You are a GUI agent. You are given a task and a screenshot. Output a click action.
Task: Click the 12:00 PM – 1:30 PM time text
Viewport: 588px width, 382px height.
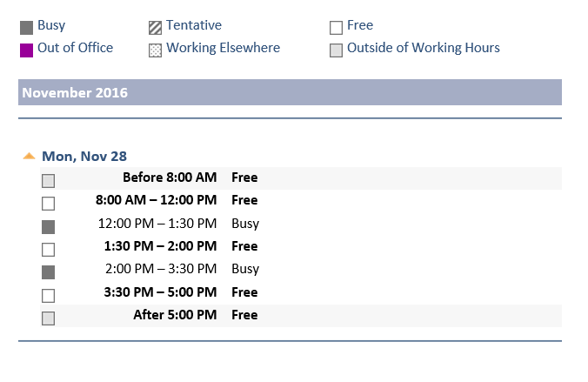point(157,224)
